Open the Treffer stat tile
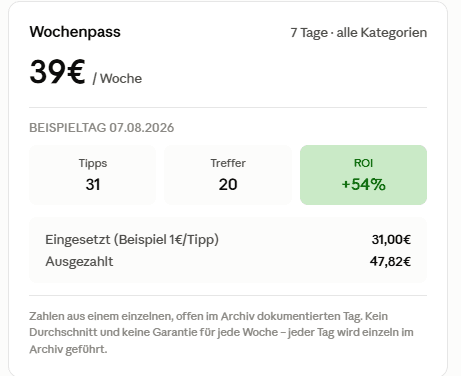The image size is (461, 376). click(x=228, y=175)
